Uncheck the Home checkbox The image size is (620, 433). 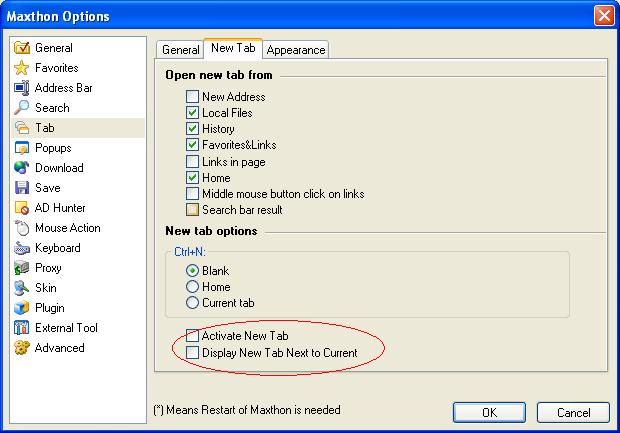[192, 178]
